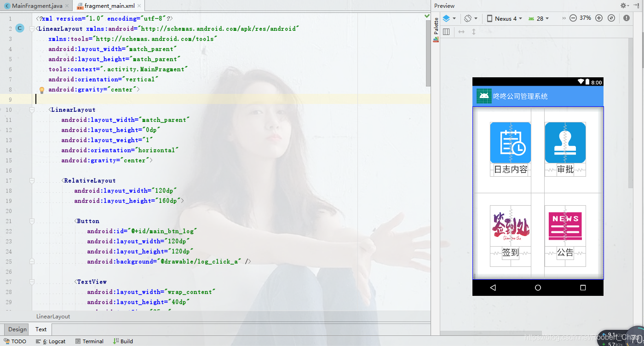Click the lightbulb quick-fix icon on line 8
Viewport: 644px width, 346px height.
point(41,90)
